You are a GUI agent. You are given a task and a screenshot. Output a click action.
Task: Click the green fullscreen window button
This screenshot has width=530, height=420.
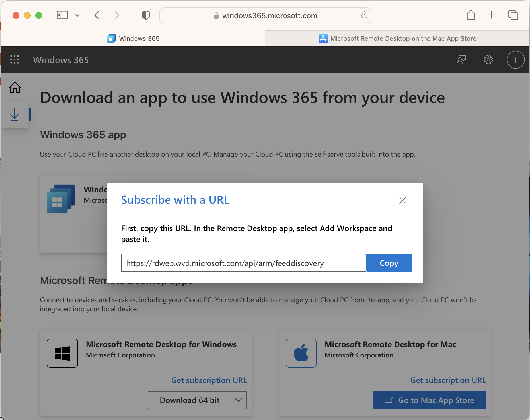tap(39, 15)
